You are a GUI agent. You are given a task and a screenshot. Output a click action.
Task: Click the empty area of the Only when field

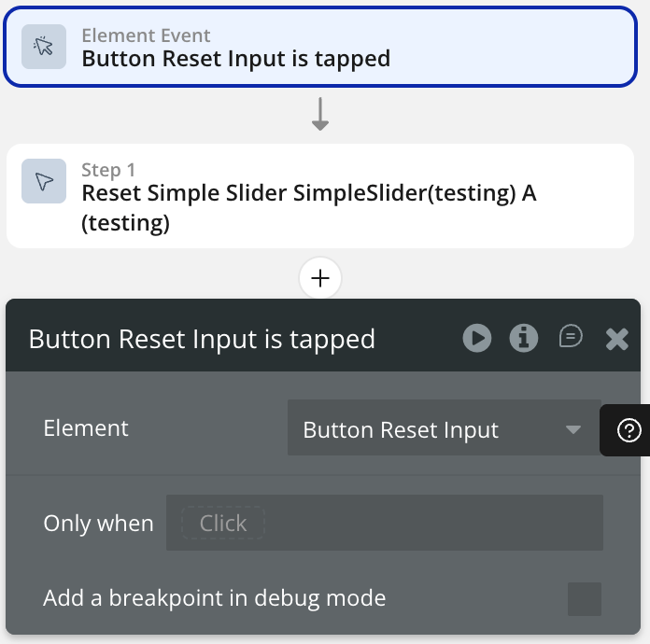click(x=430, y=523)
